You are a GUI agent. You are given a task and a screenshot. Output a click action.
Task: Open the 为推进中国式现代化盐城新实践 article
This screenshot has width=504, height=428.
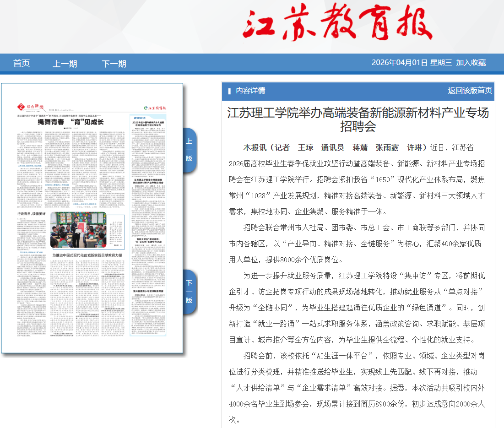click(87, 255)
